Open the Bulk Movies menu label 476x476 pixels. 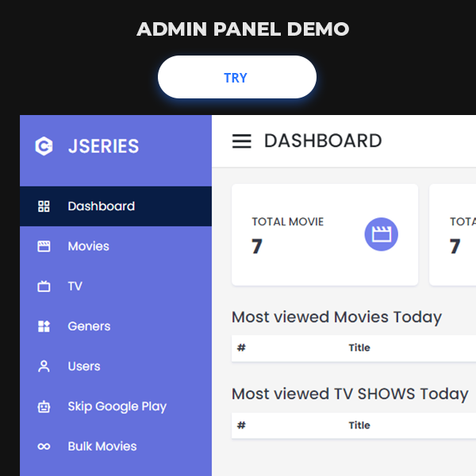(x=102, y=447)
